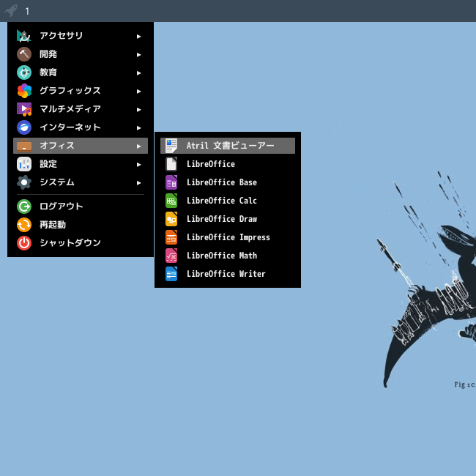Click the LibreOffice Calc spreadsheet icon
476x476 pixels.
click(171, 201)
